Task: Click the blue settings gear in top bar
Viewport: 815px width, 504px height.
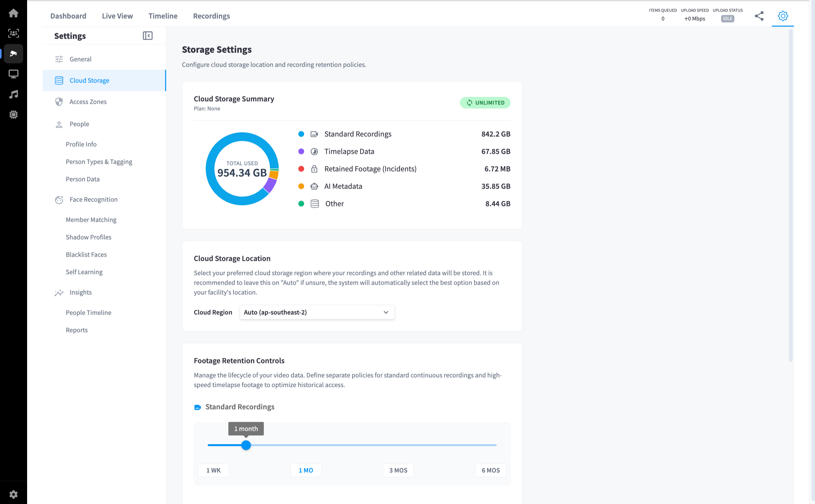Action: coord(783,16)
